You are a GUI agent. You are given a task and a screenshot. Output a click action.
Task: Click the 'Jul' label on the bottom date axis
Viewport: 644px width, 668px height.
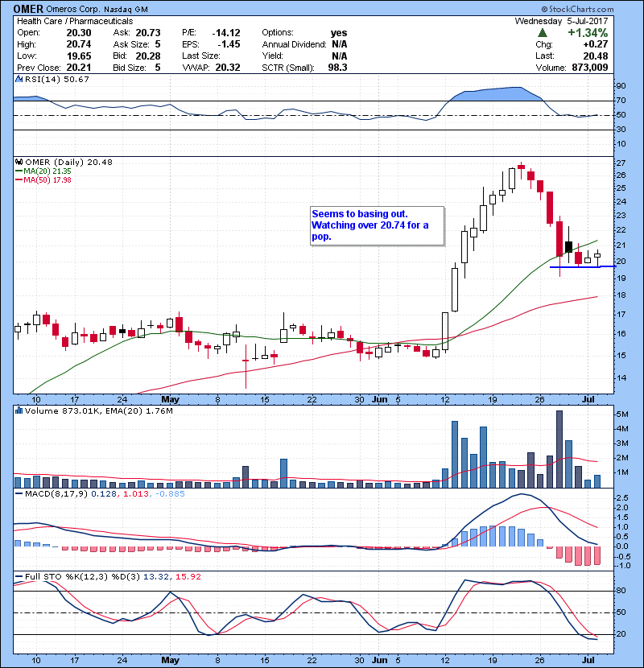(588, 660)
